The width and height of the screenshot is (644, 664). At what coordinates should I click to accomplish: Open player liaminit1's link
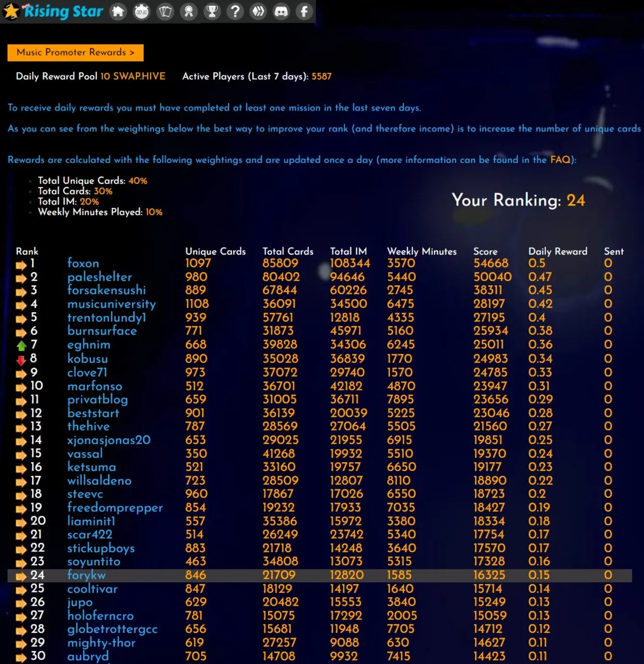(x=91, y=521)
